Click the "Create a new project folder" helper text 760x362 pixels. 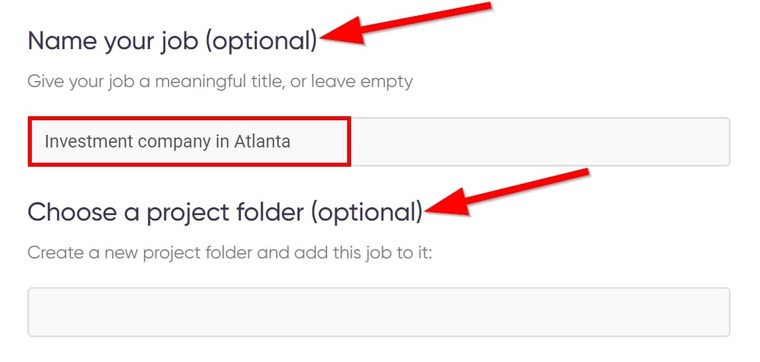pyautogui.click(x=229, y=252)
